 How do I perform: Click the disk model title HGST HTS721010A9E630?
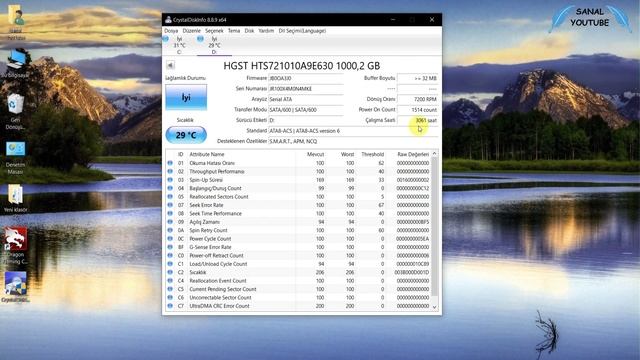tap(302, 66)
